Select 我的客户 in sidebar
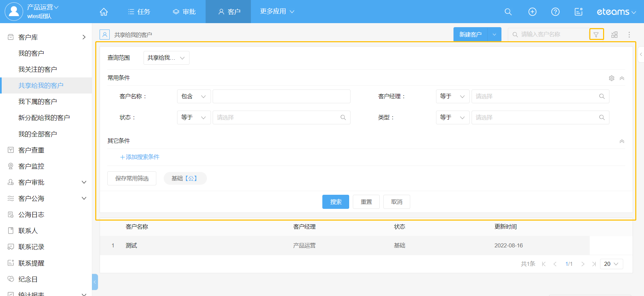644x296 pixels. tap(31, 53)
